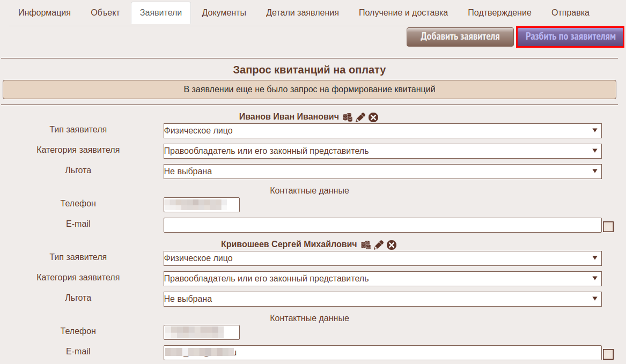Open Льгота dropdown for Кривошеев
The height and width of the screenshot is (364, 626).
[382, 299]
